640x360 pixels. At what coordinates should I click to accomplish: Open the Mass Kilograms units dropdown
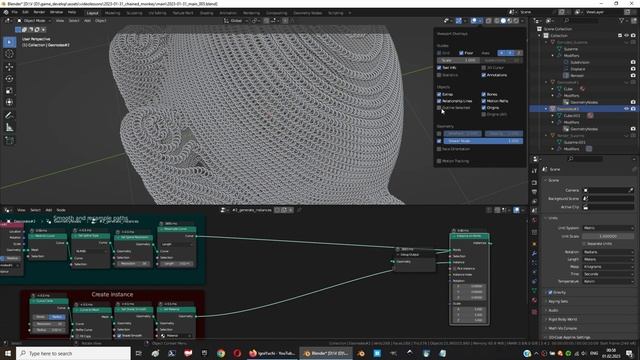point(608,267)
